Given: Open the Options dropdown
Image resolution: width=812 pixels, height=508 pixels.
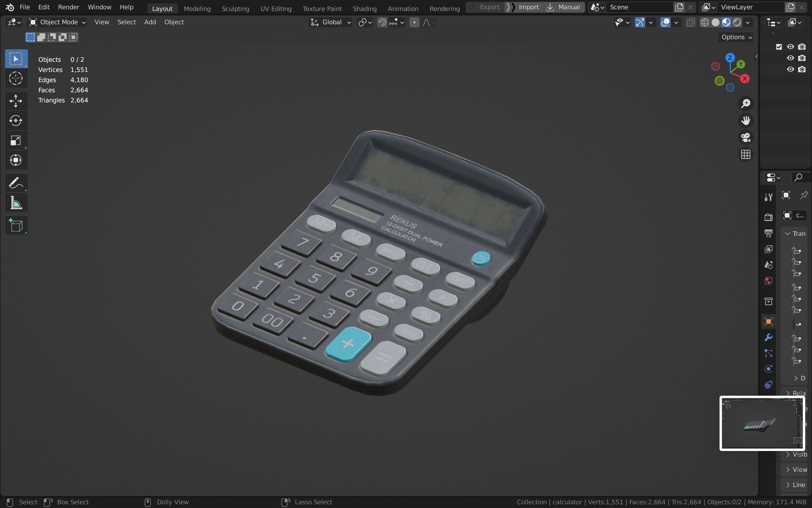Looking at the screenshot, I should tap(736, 37).
